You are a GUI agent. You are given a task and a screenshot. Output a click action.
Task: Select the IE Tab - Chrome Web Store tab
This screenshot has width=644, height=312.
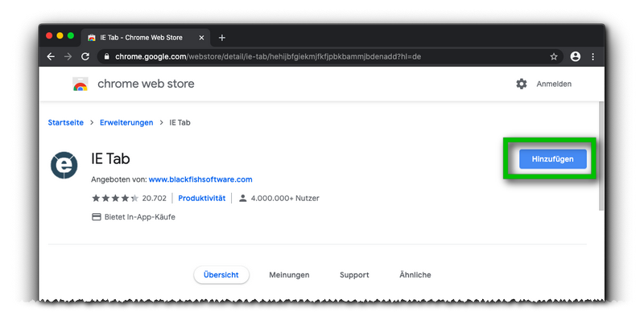(146, 38)
